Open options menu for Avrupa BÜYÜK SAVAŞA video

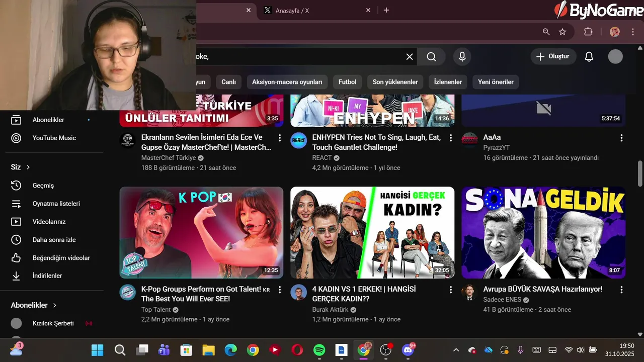coord(621,290)
